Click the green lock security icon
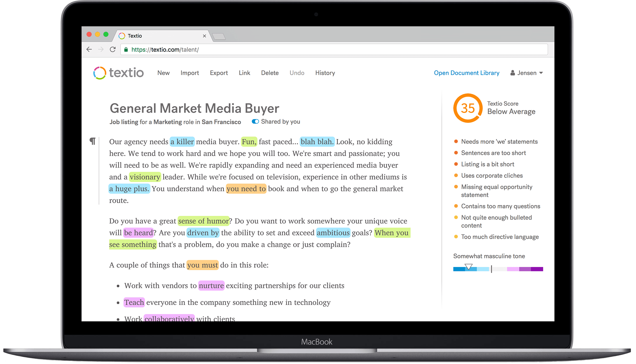Screen dimensions: 636x364 point(126,50)
